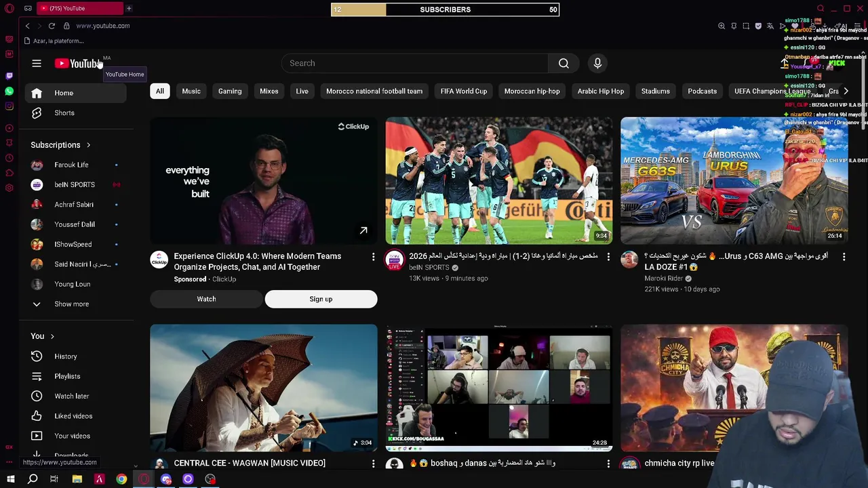The image size is (868, 488).
Task: Start voice search with the microphone icon
Action: coord(597,63)
